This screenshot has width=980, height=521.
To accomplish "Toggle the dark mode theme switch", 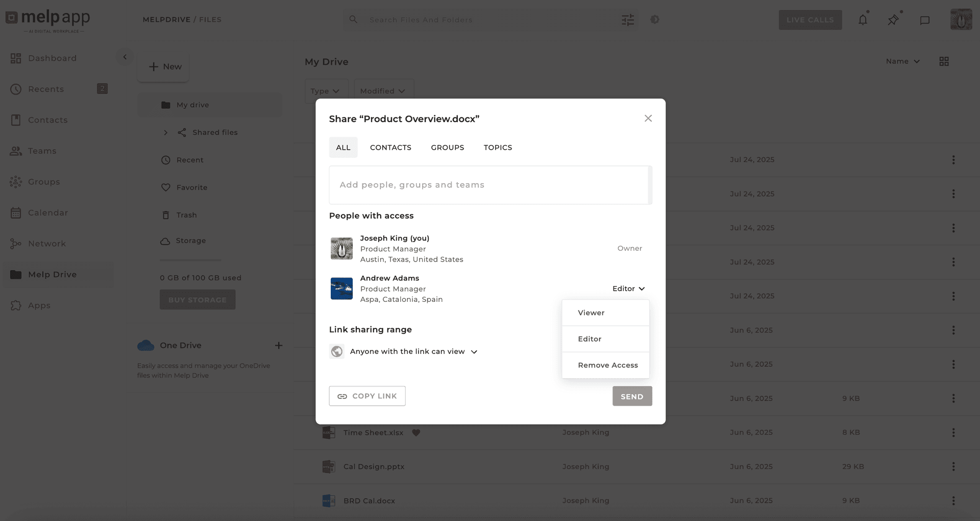I will (655, 19).
